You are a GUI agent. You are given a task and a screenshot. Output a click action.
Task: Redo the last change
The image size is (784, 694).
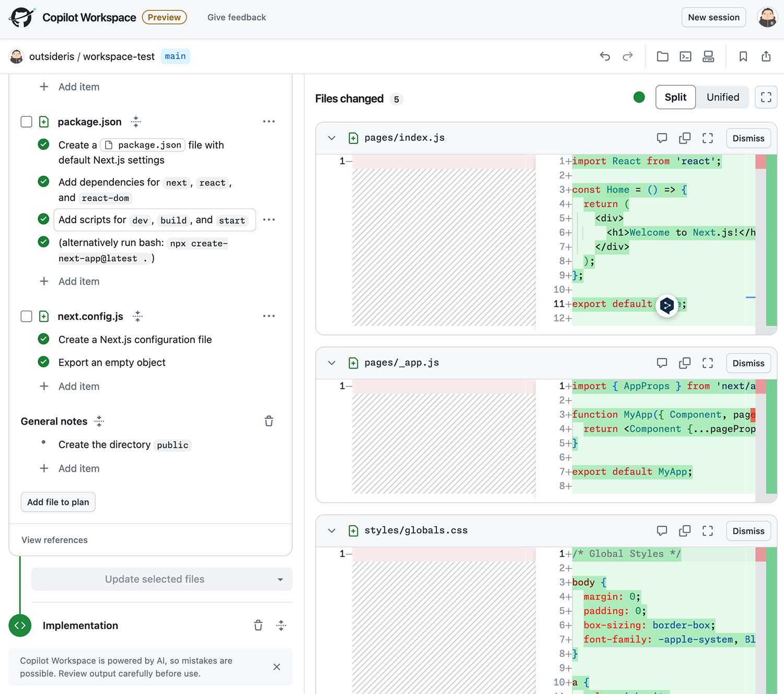point(628,56)
